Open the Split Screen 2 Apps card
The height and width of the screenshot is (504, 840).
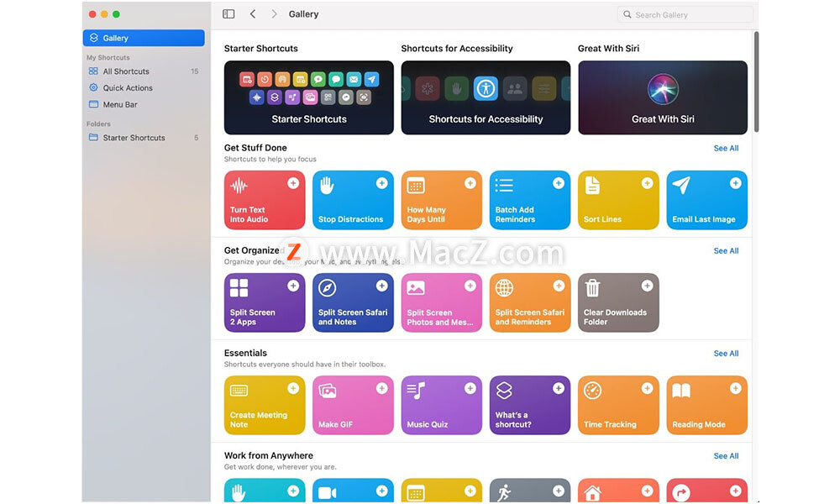coord(265,302)
